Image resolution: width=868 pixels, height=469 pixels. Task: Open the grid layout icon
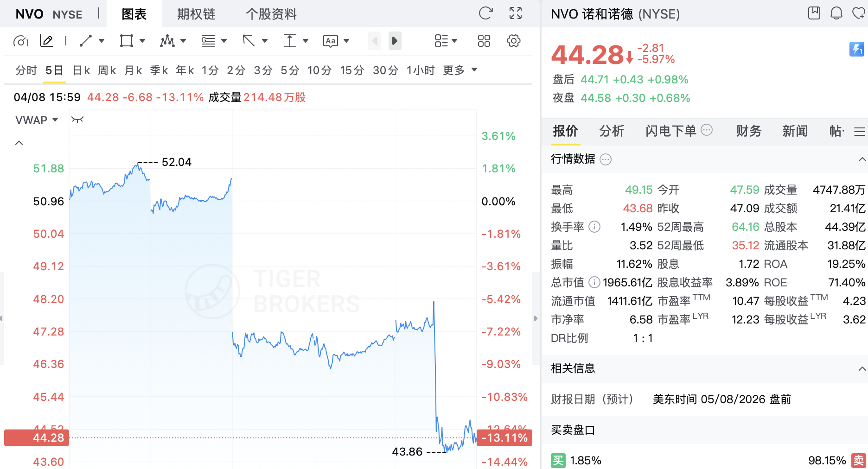coord(484,41)
